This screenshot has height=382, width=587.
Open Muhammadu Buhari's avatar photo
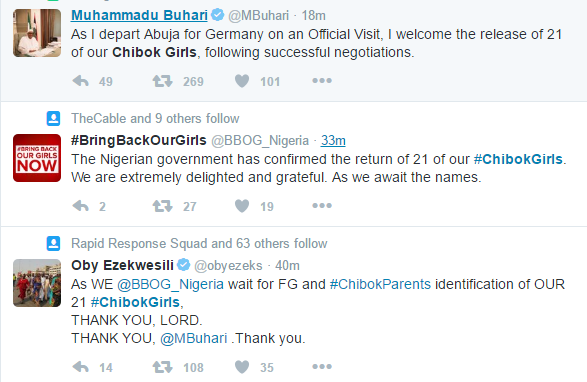[x=37, y=33]
